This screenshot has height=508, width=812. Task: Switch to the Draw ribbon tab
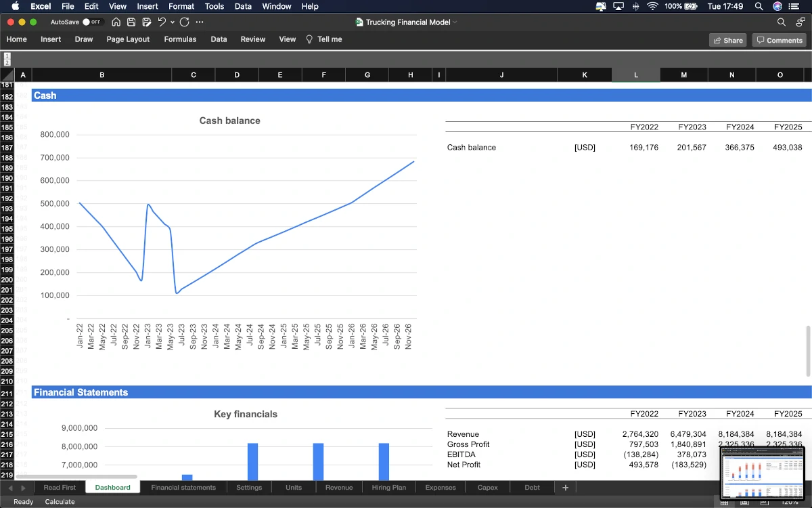84,39
